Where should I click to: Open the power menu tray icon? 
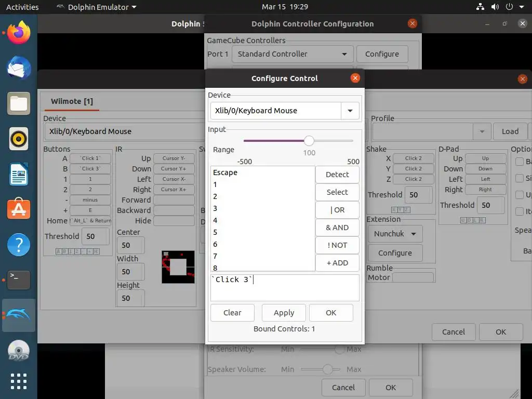[509, 7]
